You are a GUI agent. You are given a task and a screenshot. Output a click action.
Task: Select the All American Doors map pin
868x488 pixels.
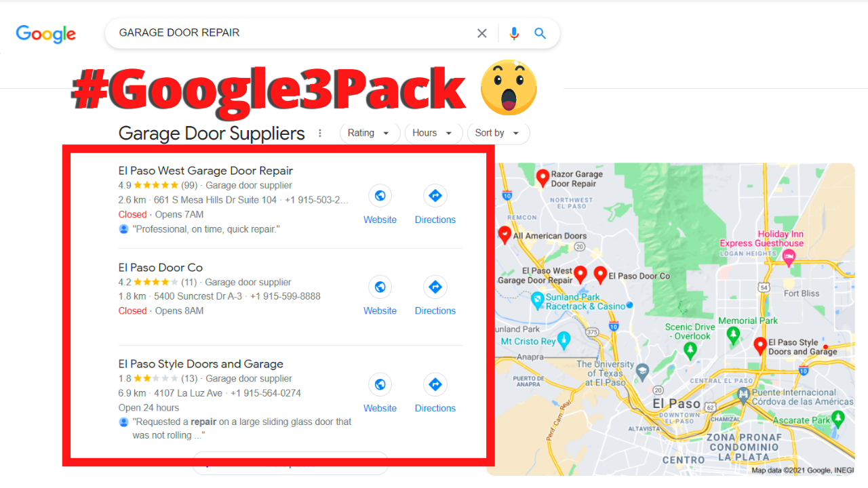[x=504, y=235]
